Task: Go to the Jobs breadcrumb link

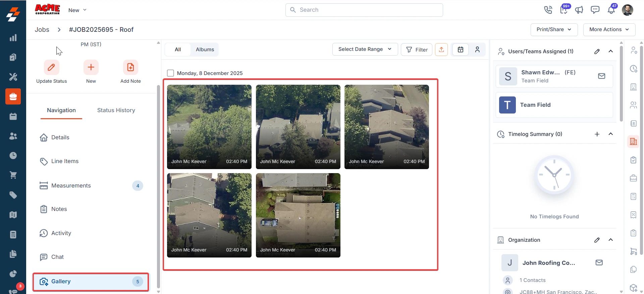Action: (x=42, y=29)
